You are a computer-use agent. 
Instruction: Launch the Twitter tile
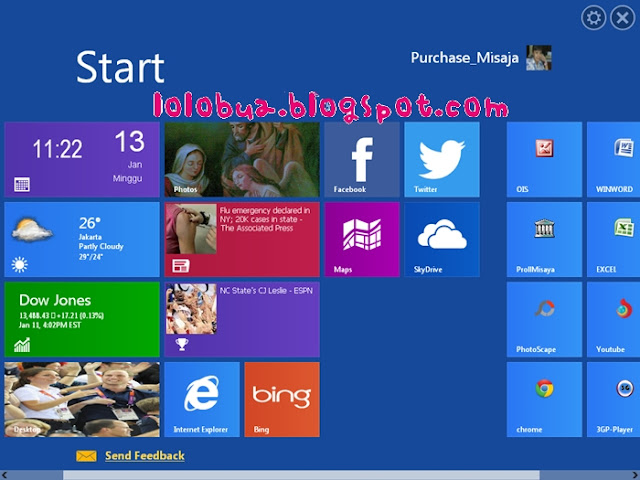[x=442, y=160]
